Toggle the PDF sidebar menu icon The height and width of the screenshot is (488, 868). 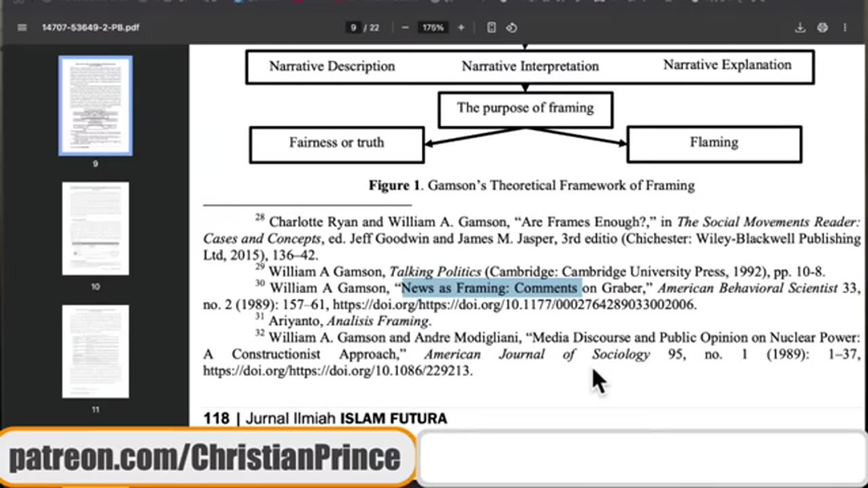click(22, 28)
